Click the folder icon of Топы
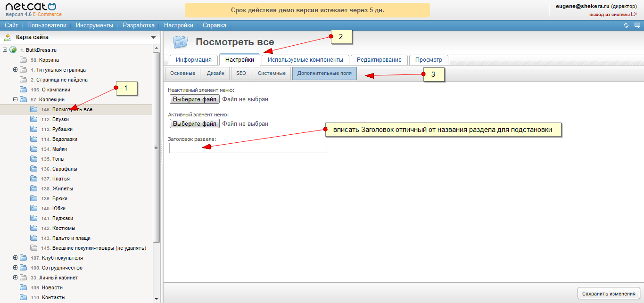644x303 pixels. [34, 159]
